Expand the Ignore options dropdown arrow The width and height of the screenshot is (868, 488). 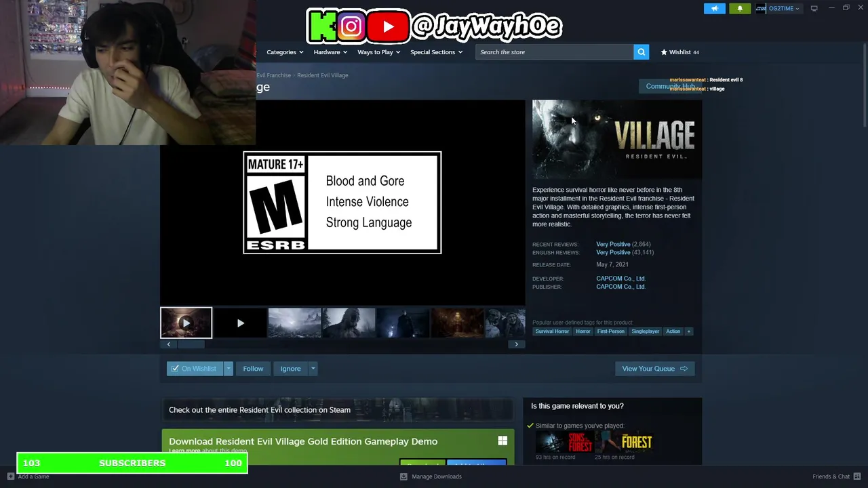pos(313,369)
